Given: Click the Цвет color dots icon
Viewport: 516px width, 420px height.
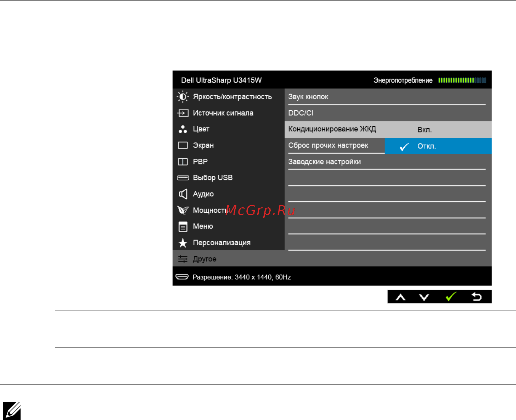Looking at the screenshot, I should click(x=183, y=129).
